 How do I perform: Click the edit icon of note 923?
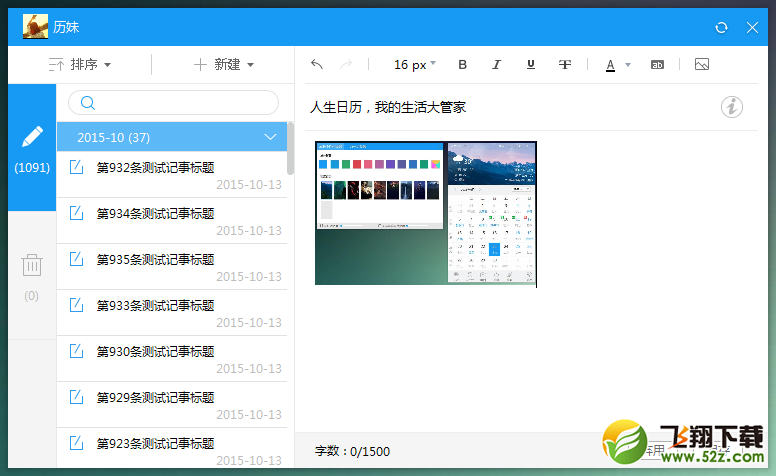tap(76, 443)
